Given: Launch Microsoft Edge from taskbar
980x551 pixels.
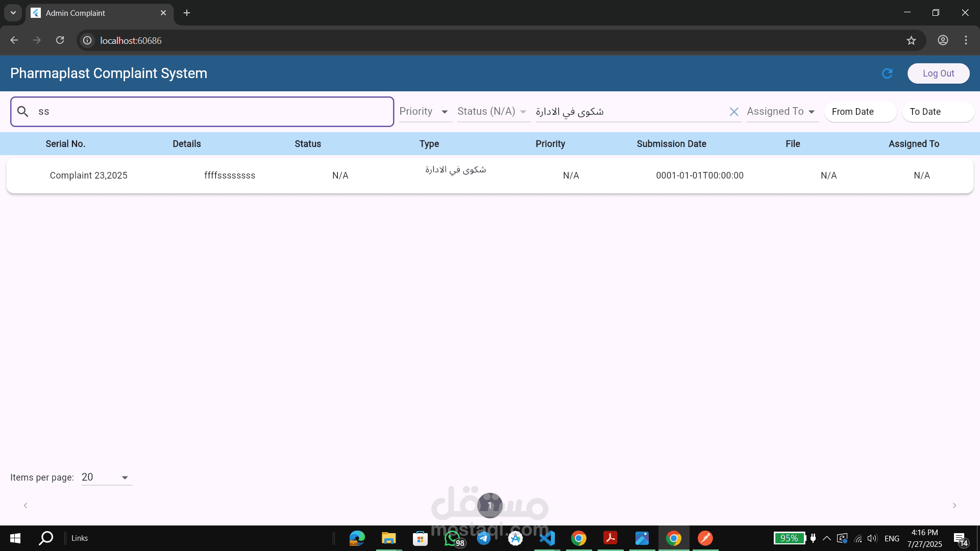Looking at the screenshot, I should point(357,538).
